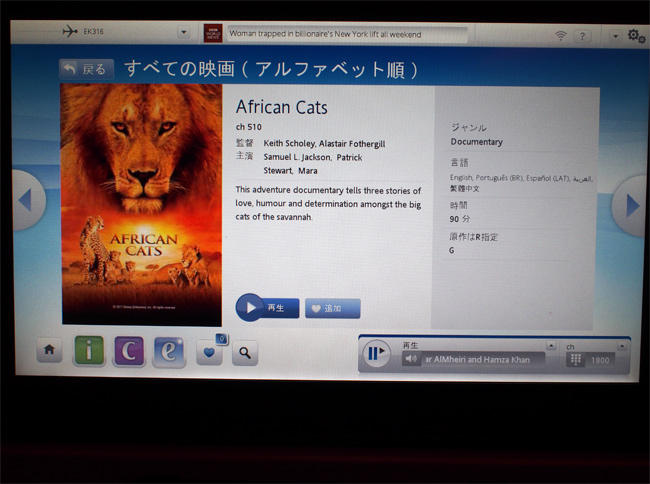The width and height of the screenshot is (650, 484).
Task: Click the Documentary genre value
Action: tap(476, 142)
